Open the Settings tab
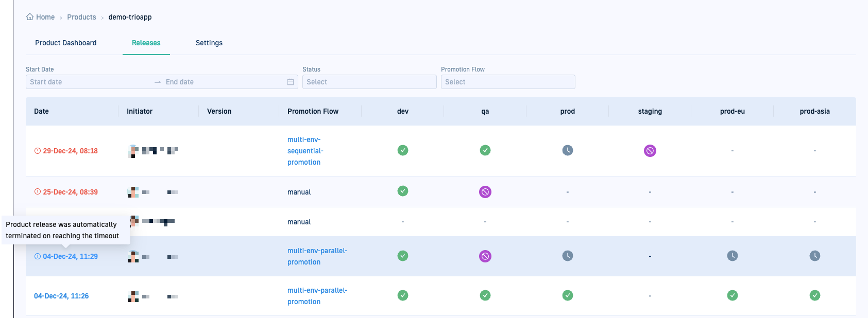 [x=209, y=43]
